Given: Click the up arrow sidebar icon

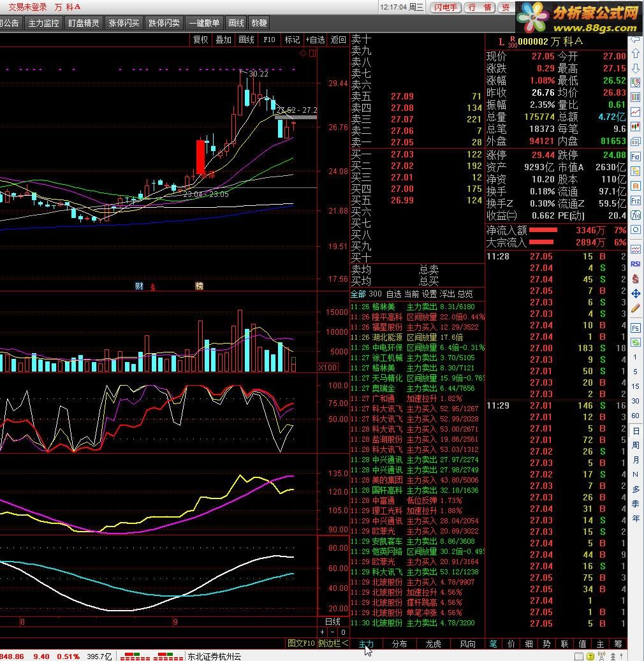Looking at the screenshot, I should [635, 54].
